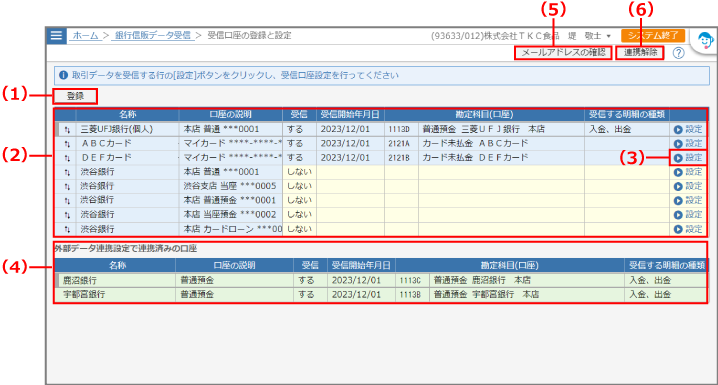Click 普通預金 三菱UFJ銀行 本店 cell
The image size is (718, 385).
[x=501, y=130]
